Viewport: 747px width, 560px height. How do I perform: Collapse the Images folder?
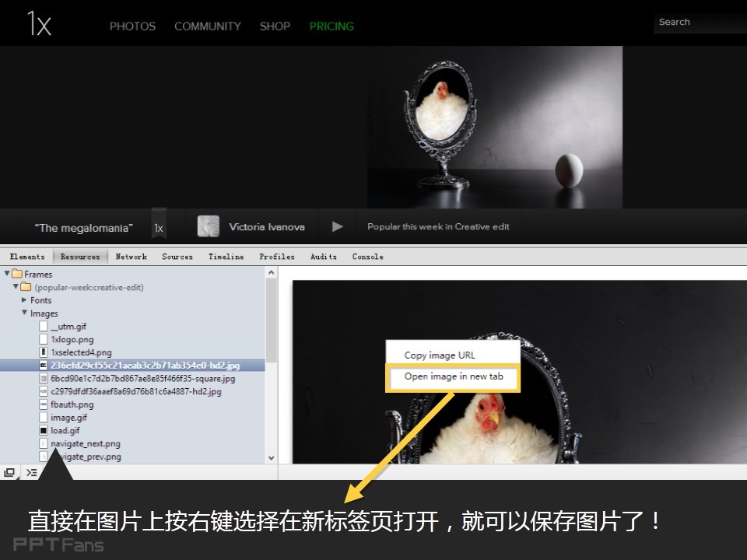click(x=24, y=313)
